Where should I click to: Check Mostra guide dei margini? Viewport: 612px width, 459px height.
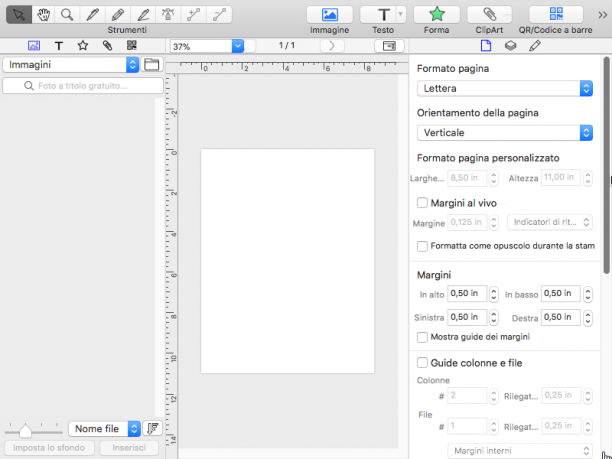(422, 337)
